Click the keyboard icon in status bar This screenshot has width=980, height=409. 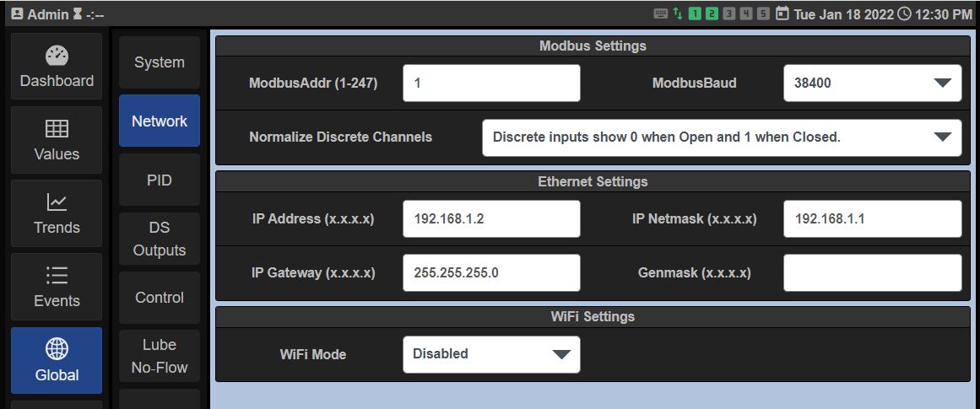coord(660,14)
